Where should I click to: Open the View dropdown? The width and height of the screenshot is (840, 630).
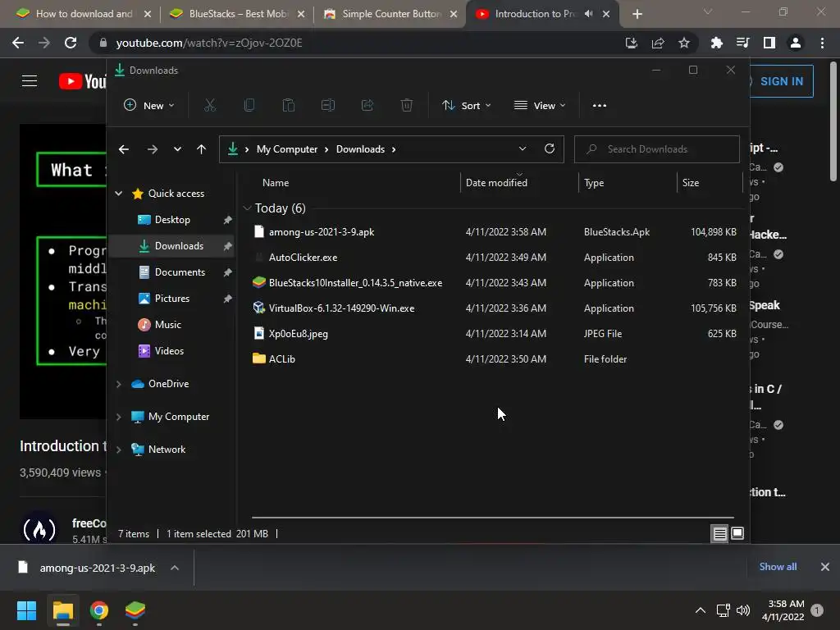coord(540,106)
